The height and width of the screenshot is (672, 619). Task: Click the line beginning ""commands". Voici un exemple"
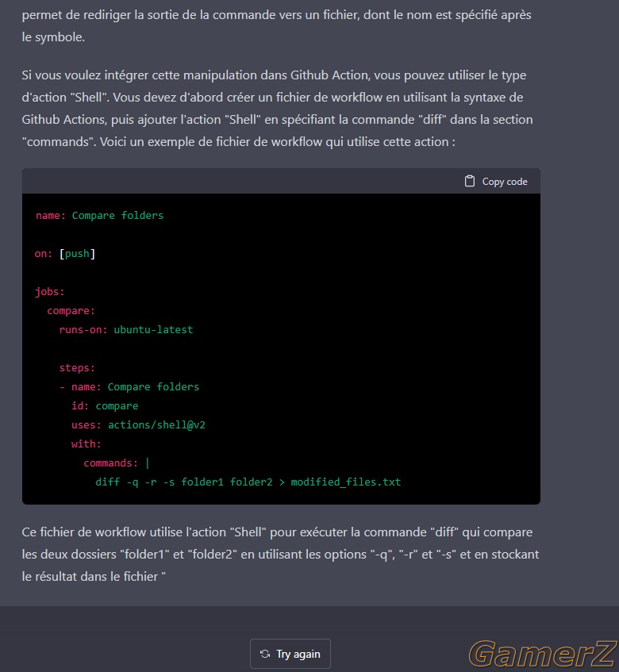coord(238,141)
